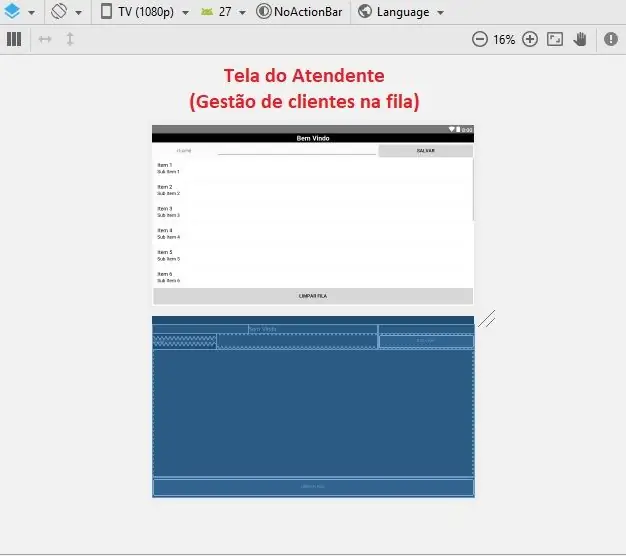
Task: Toggle the view options columns icon
Action: [14, 39]
